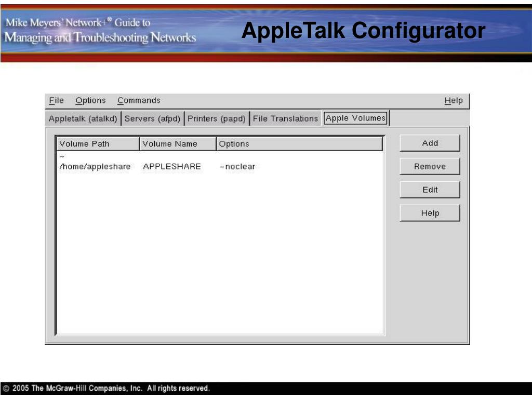Open the Help menu in menu bar
Viewport: 532px width, 399px height.
[x=454, y=101]
